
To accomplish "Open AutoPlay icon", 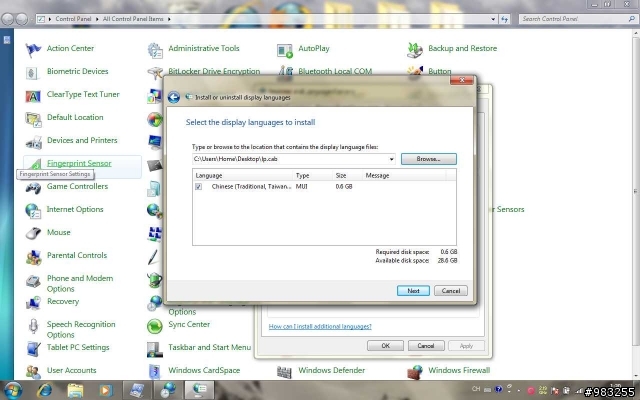I will [x=284, y=50].
